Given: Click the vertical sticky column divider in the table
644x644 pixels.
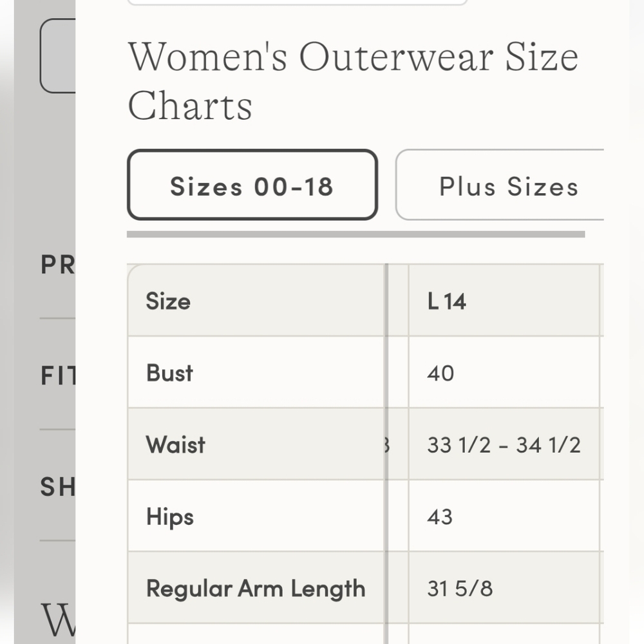Looking at the screenshot, I should (386, 452).
